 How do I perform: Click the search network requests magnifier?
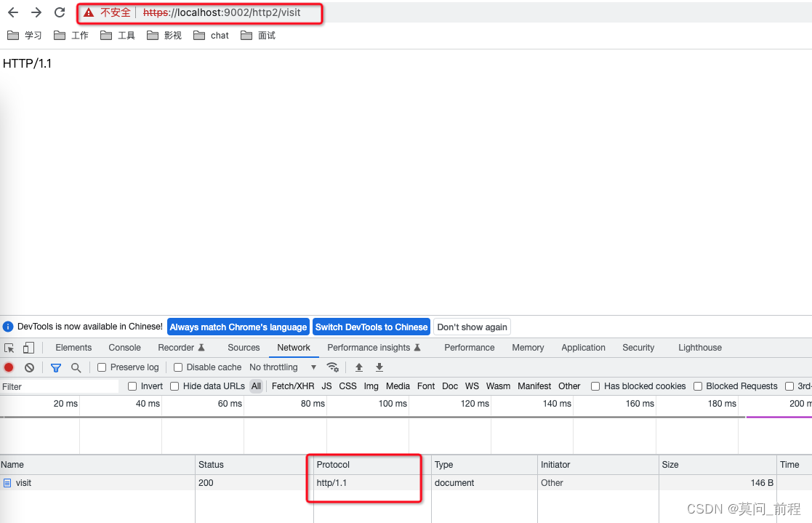[x=75, y=367]
